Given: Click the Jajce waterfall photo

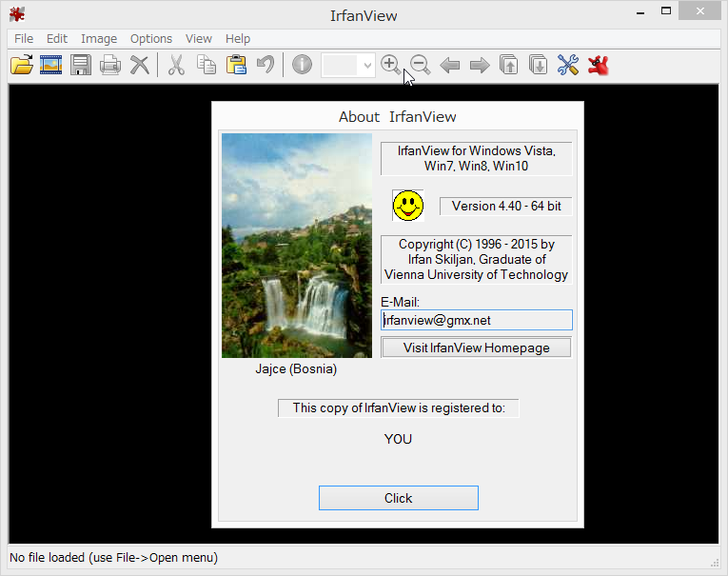Looking at the screenshot, I should 297,246.
